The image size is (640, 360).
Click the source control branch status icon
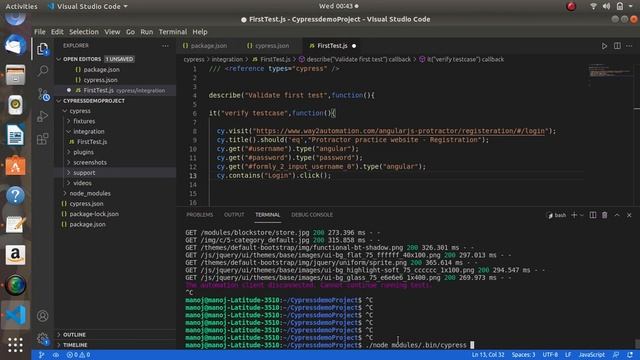41,355
